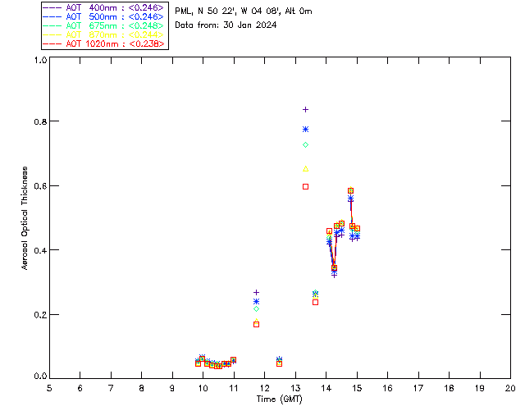Viewport: 525px width, 420px height.
Task: Click the x-axis tick label 12
Action: pyautogui.click(x=264, y=388)
